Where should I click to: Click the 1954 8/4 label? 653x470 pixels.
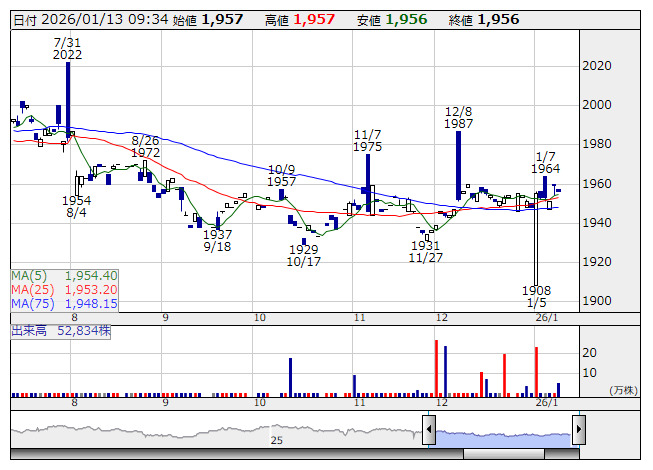point(77,206)
